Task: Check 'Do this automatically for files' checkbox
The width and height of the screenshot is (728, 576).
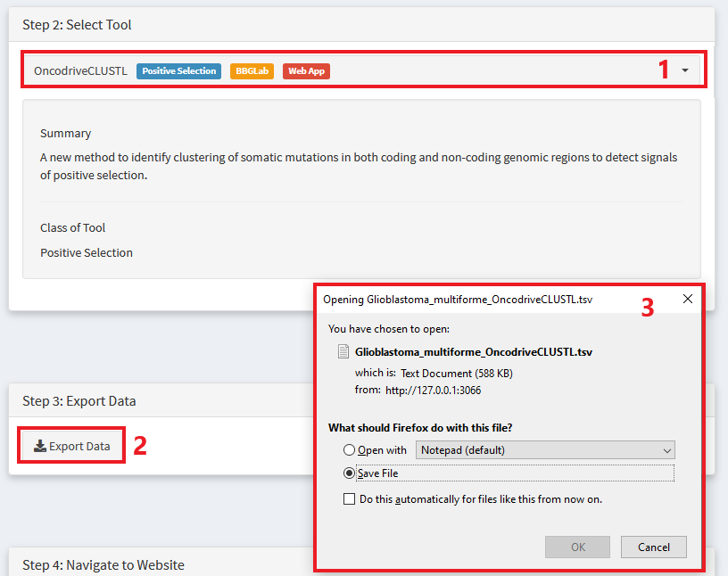Action: pyautogui.click(x=349, y=499)
